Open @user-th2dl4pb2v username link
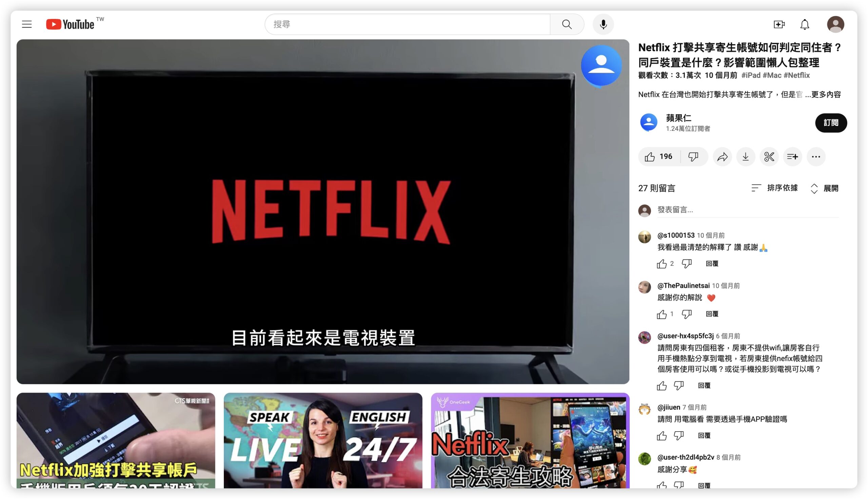The width and height of the screenshot is (868, 499). pyautogui.click(x=686, y=457)
